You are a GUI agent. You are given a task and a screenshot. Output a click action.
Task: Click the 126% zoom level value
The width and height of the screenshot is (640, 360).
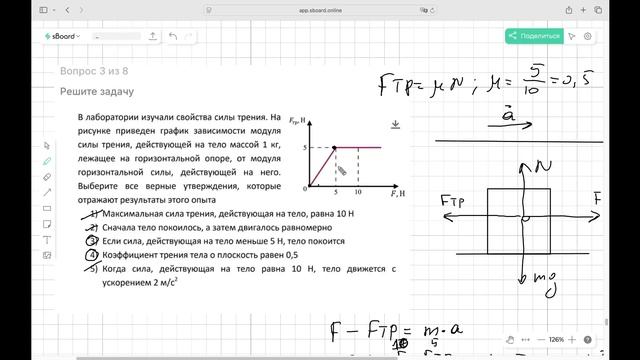556,340
